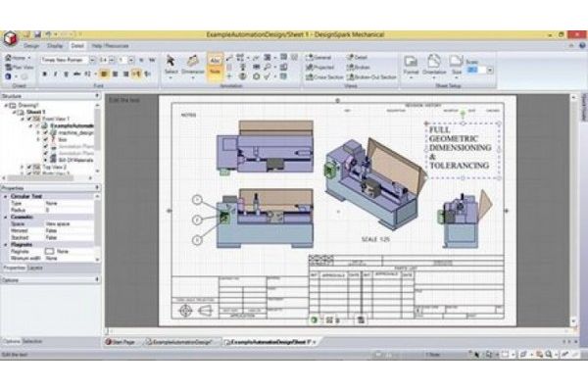Screen dimensions: 588x392
Task: Collapse the Flagnote properties group
Action: click(5, 245)
